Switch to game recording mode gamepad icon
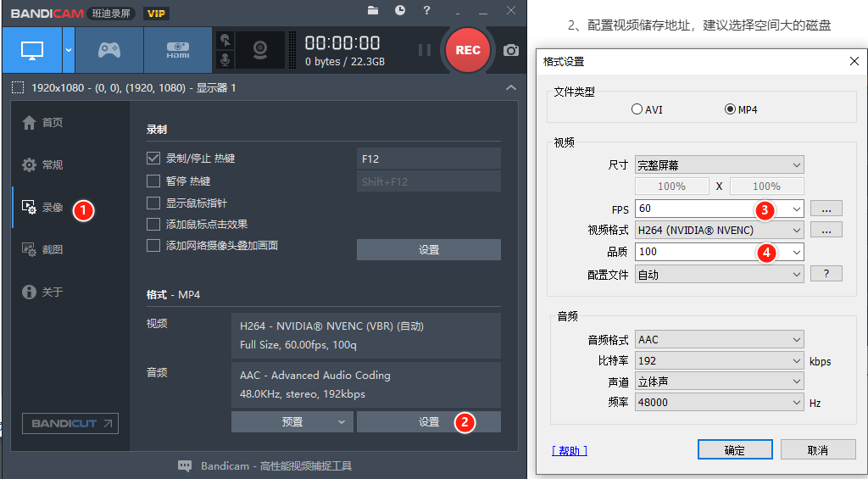 coord(109,50)
